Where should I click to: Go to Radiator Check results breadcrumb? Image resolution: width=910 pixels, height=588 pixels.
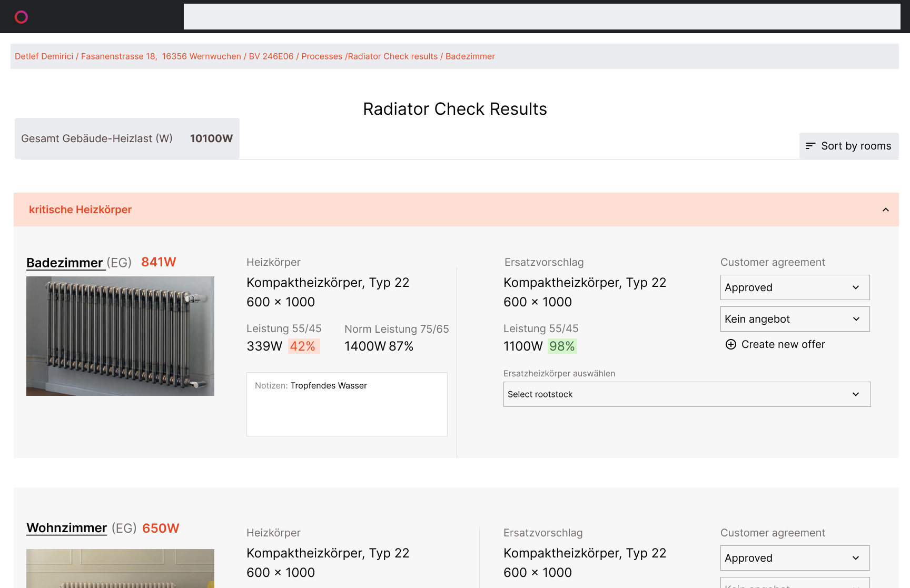tap(393, 56)
